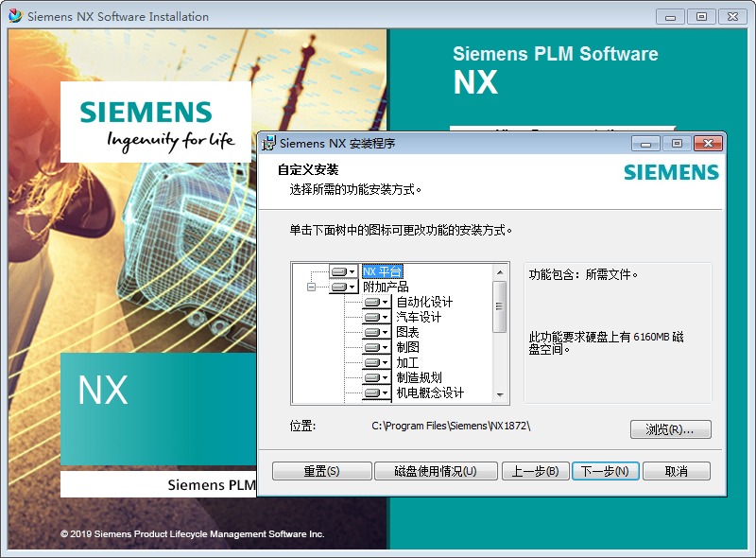Continue with 下一步(N)
This screenshot has height=558, width=756.
(606, 471)
